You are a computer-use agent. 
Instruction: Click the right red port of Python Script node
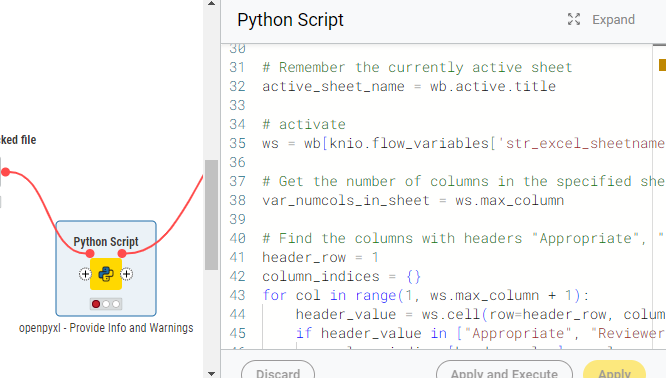tap(122, 254)
